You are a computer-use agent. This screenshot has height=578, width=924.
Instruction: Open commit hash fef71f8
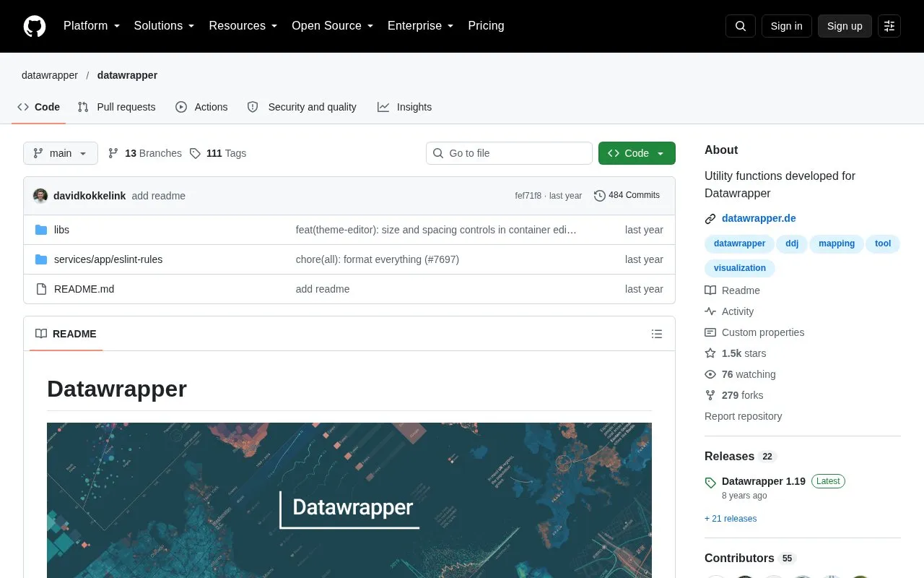tap(528, 196)
